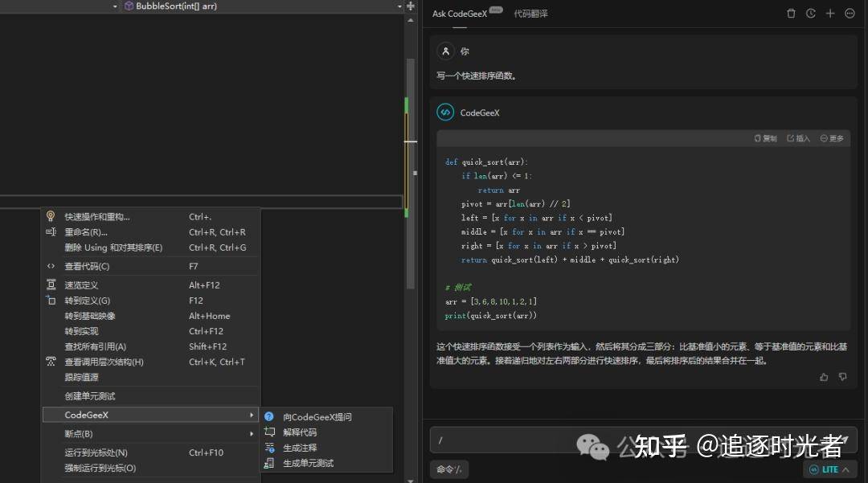Start a new chat with plus icon

(829, 14)
